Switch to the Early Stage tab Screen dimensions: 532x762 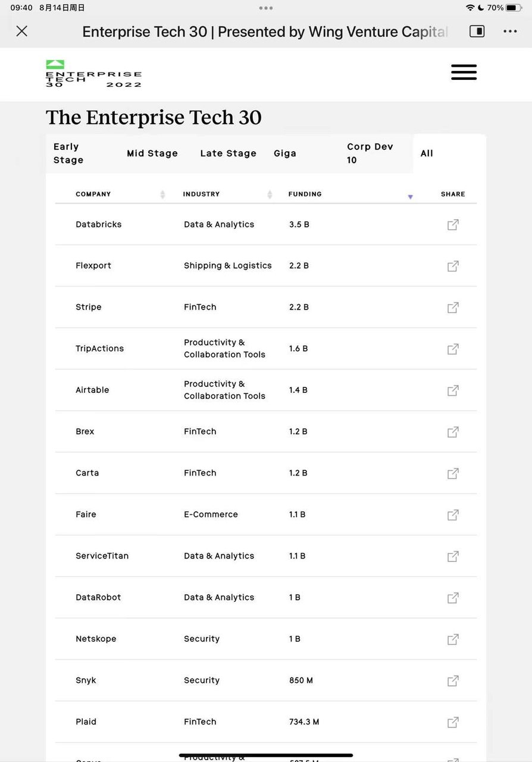pyautogui.click(x=68, y=153)
